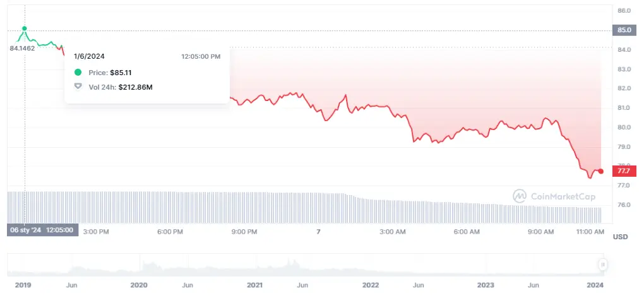Viewport: 644px width, 298px height.
Task: Click the 1/6/2024 date in tooltip
Action: click(x=89, y=56)
